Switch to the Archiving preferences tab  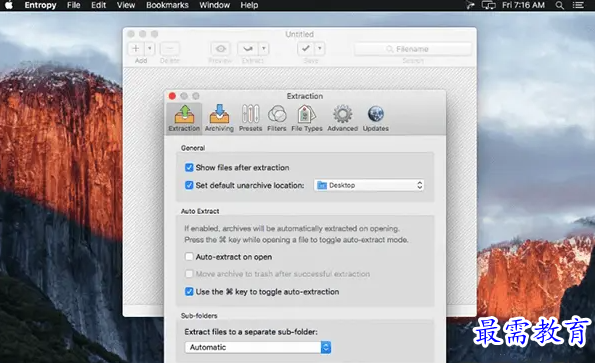pos(219,118)
